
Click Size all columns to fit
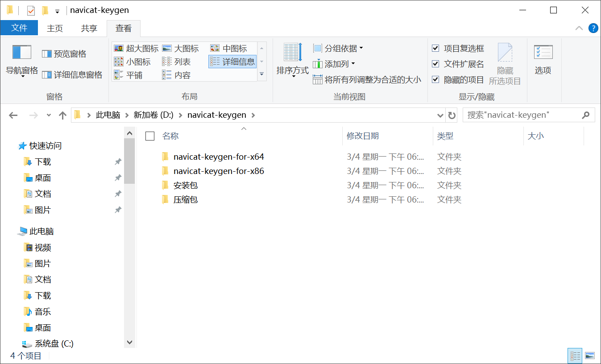[x=367, y=80]
